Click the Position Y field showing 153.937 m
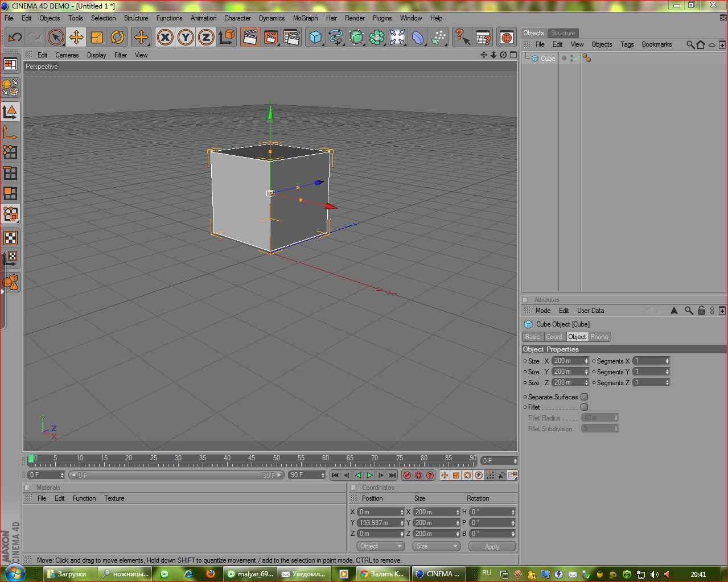Image resolution: width=728 pixels, height=582 pixels. click(x=378, y=523)
